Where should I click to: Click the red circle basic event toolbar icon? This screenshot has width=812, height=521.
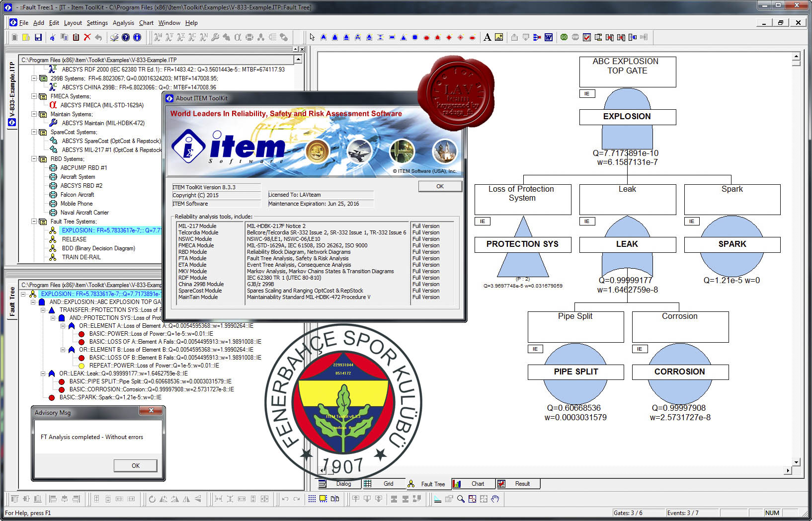tap(426, 37)
